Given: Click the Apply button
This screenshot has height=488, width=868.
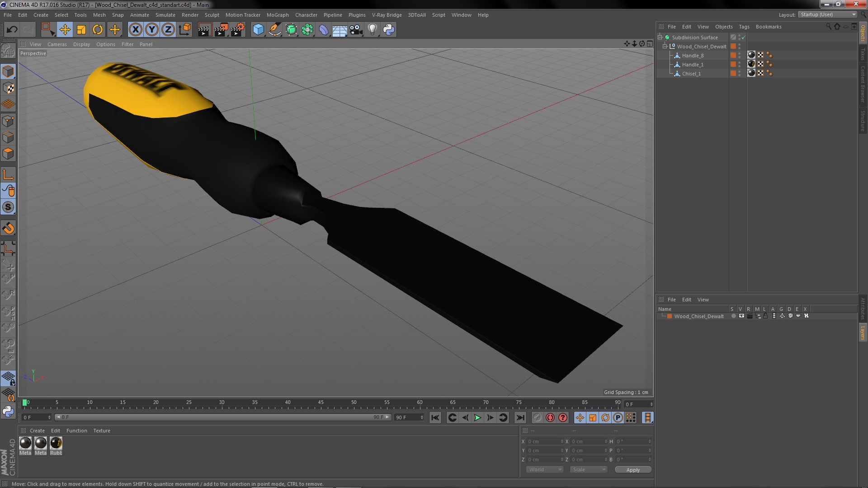Looking at the screenshot, I should click(633, 470).
